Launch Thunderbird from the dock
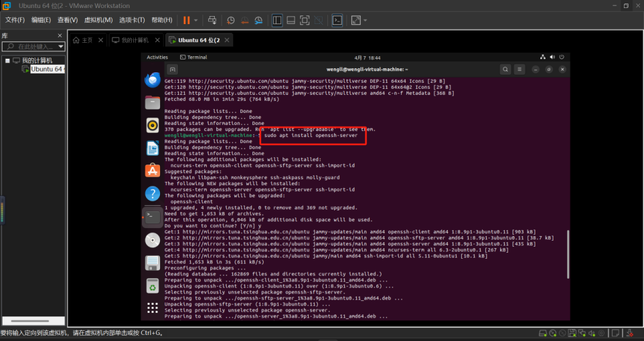This screenshot has width=644, height=341. (153, 80)
